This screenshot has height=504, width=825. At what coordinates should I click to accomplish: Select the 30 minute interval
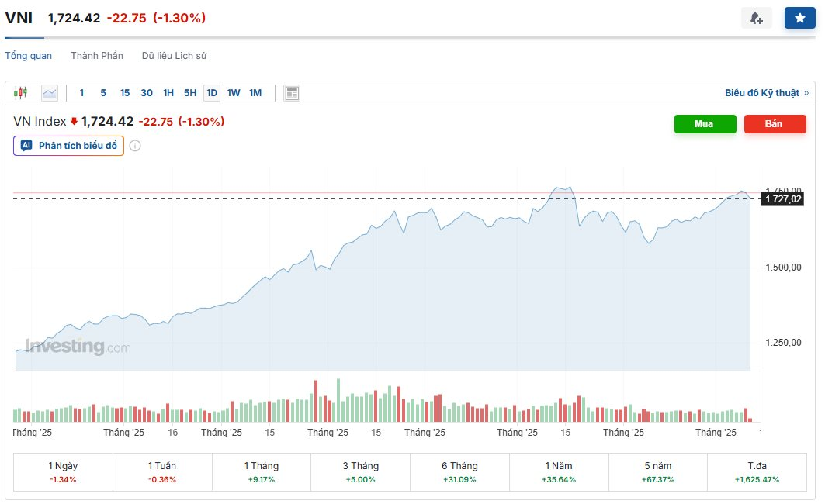click(146, 92)
